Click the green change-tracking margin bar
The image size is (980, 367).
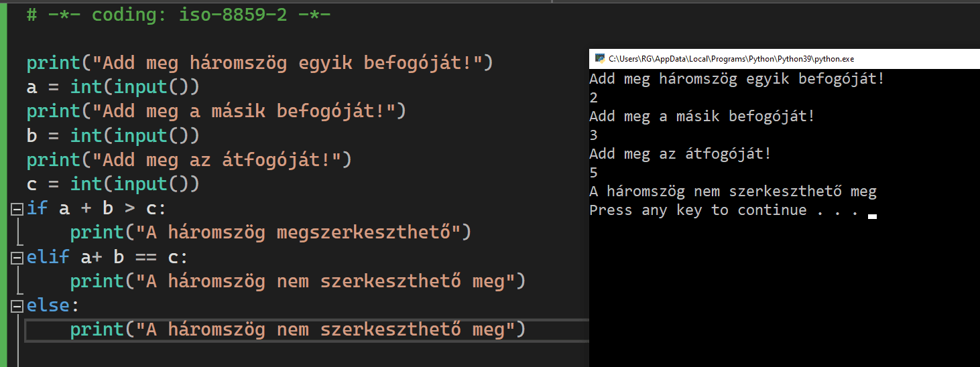coord(5,181)
